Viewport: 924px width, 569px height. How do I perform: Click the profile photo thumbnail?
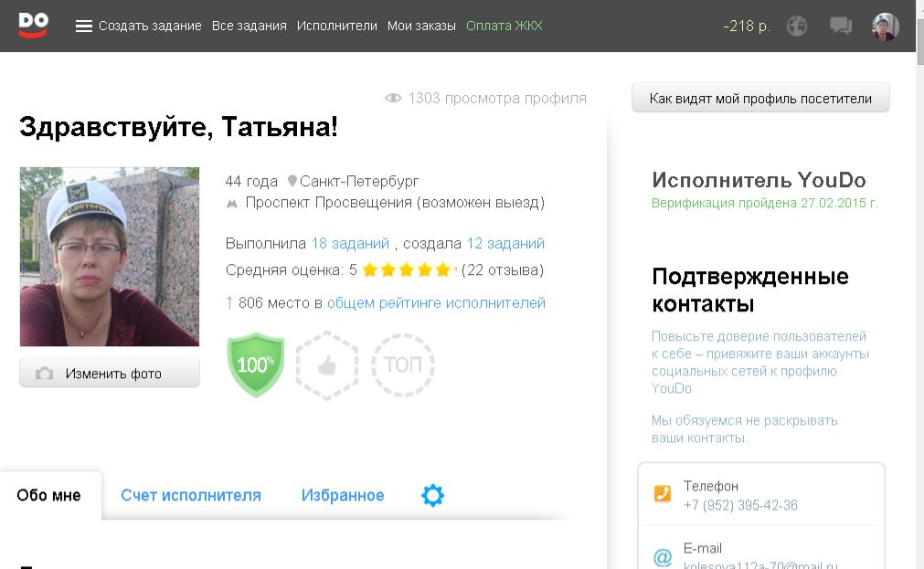(110, 257)
